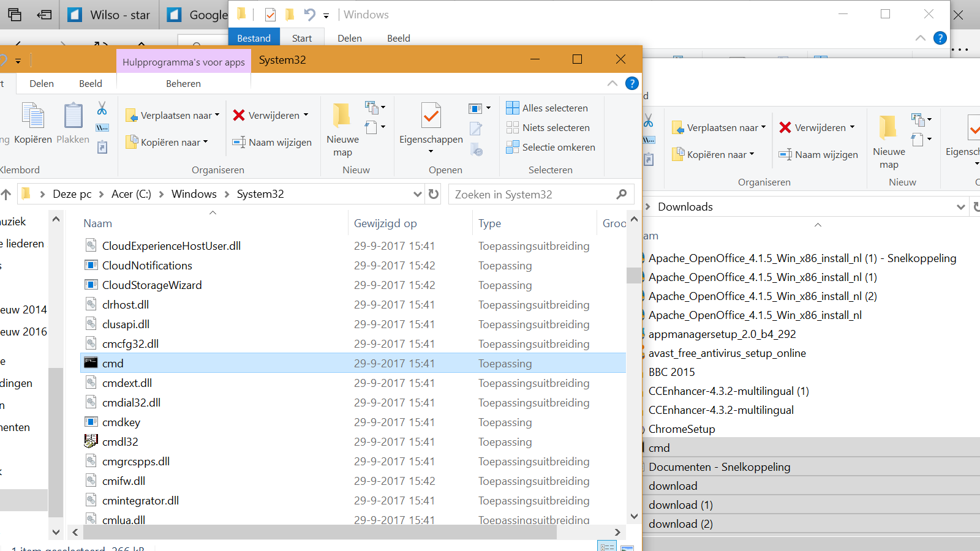Click Acer (C:) in the breadcrumb path
This screenshot has width=980, height=551.
(x=131, y=194)
